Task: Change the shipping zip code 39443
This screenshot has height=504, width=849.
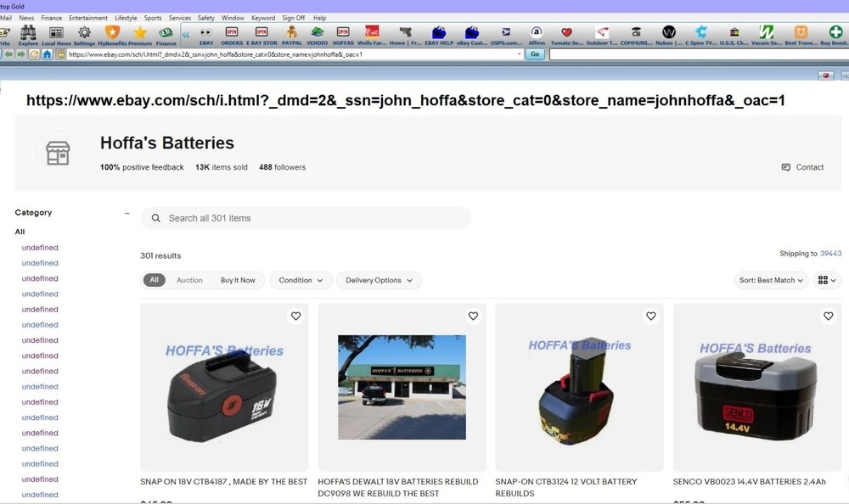Action: point(830,254)
